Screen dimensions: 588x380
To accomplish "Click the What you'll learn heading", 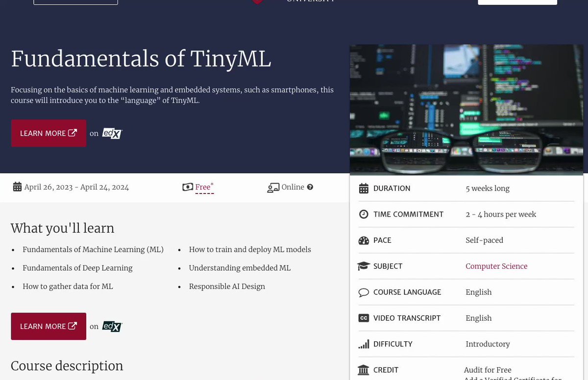I will pos(62,228).
